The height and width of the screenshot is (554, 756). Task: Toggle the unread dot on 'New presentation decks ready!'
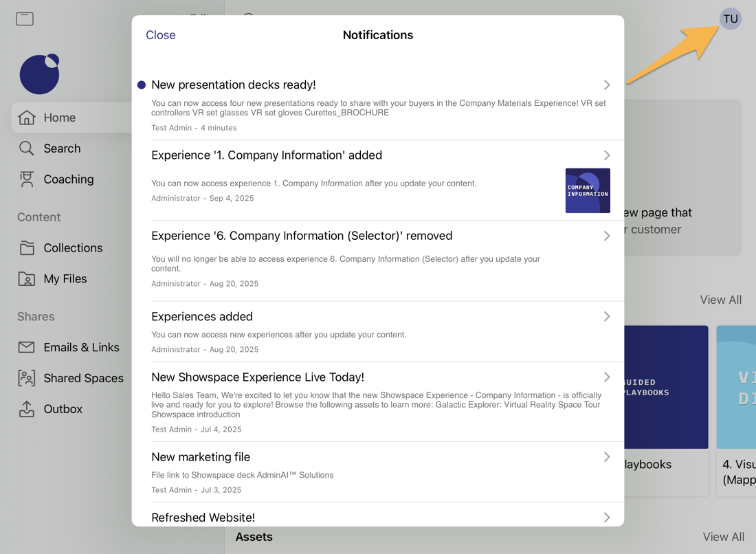point(141,85)
